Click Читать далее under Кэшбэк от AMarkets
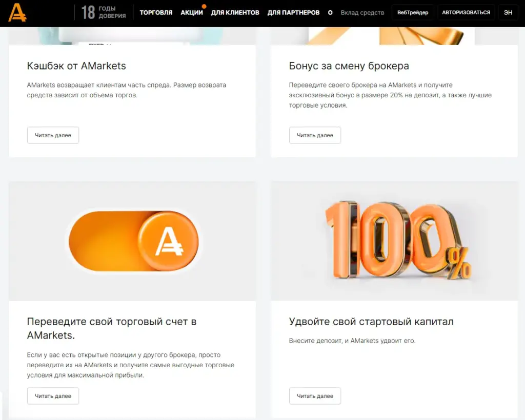525x420 pixels. (53, 135)
